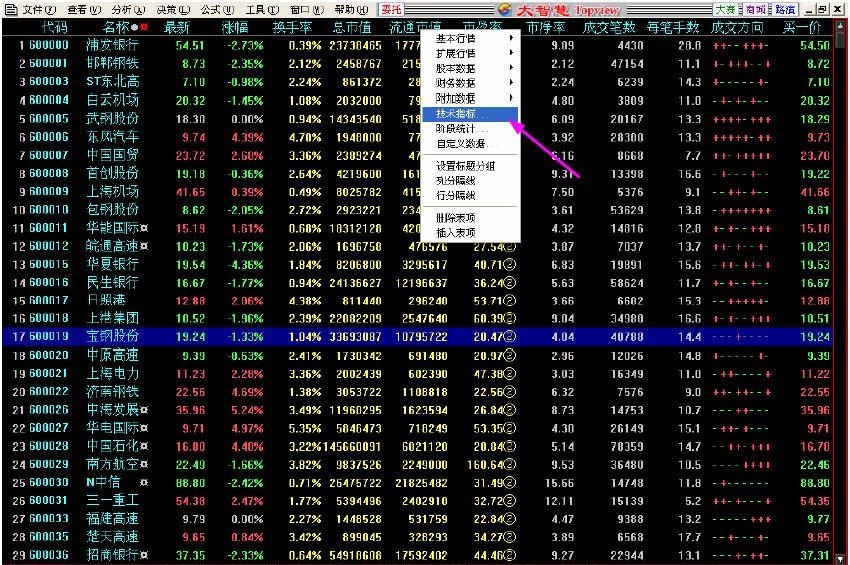
Task: Open the 分析(A) menu
Action: coord(128,9)
